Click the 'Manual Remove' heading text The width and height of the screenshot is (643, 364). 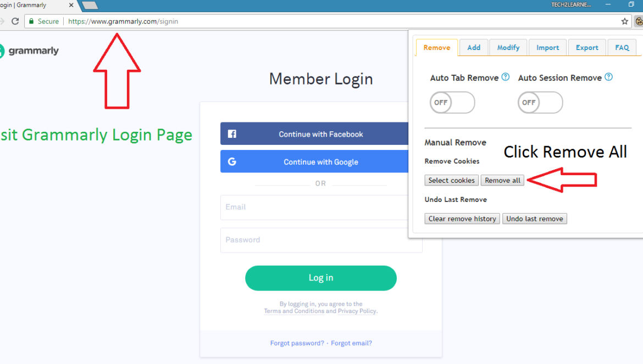[x=455, y=143]
